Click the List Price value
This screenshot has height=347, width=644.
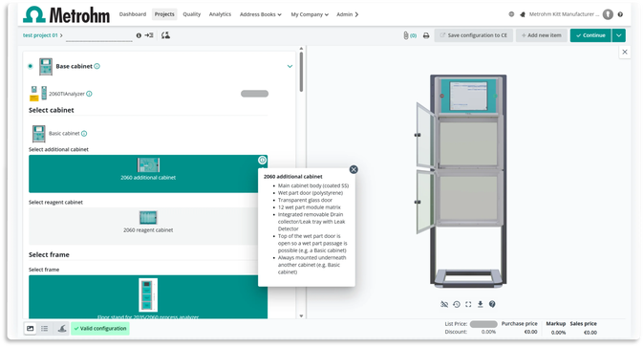tap(483, 324)
